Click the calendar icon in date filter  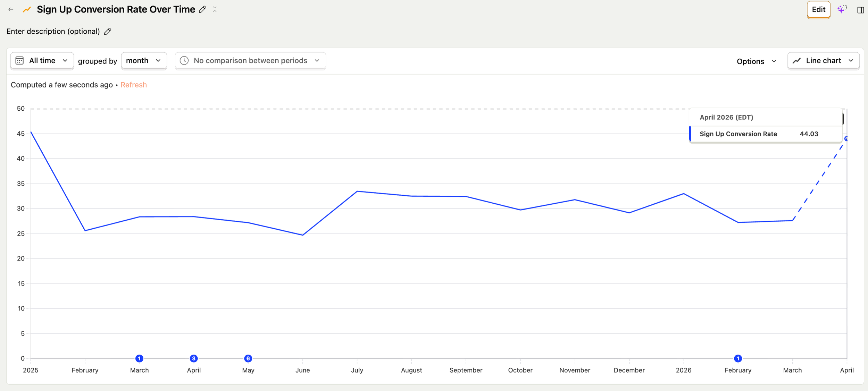pos(20,61)
